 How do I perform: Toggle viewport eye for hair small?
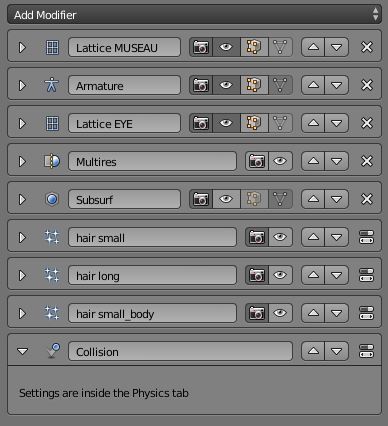click(280, 237)
